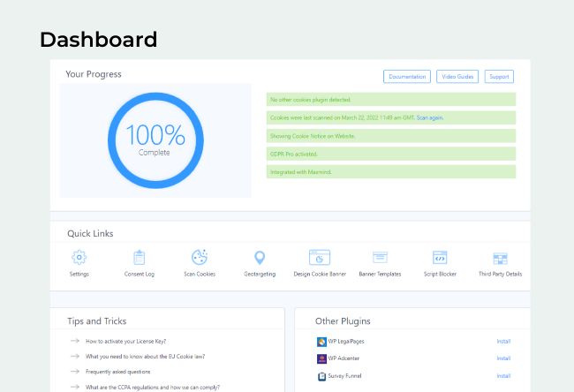
Task: Click the WP LegalPages plugin icon
Action: point(321,342)
